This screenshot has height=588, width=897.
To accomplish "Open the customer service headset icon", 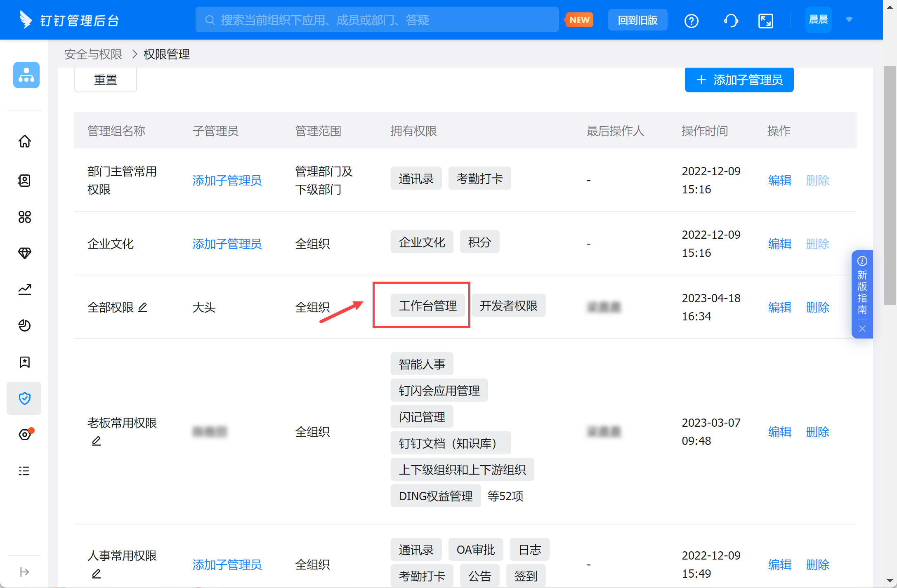I will [731, 21].
